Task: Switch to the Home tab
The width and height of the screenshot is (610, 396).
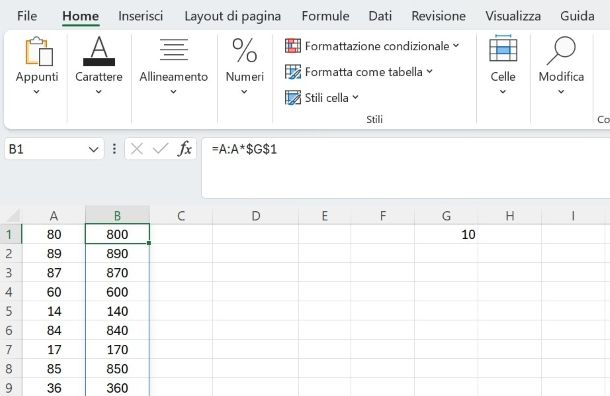Action: point(81,16)
